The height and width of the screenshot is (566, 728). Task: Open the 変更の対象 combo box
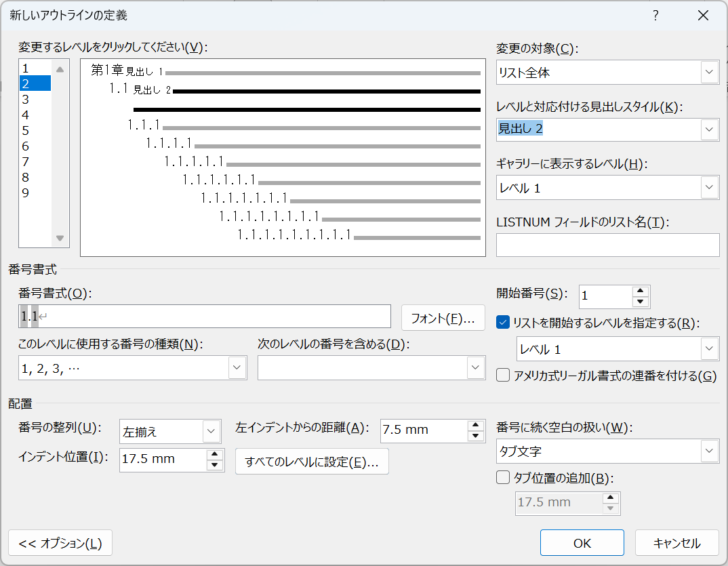click(709, 72)
